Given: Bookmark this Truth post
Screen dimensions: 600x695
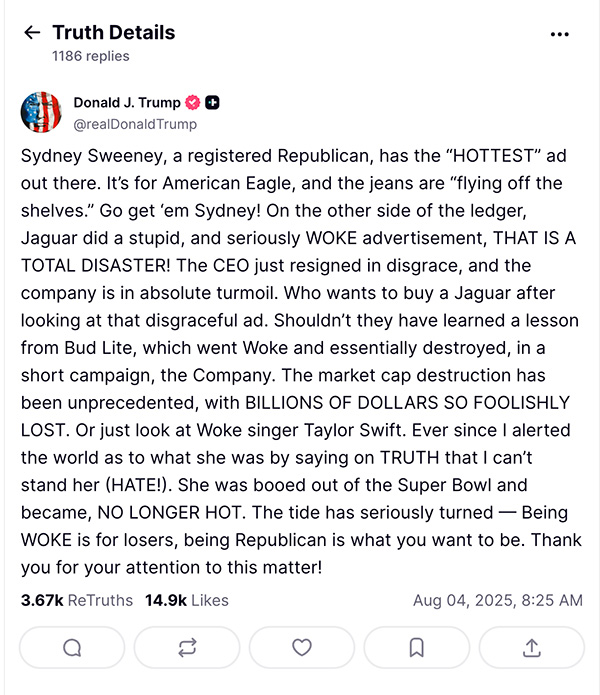Looking at the screenshot, I should coord(417,647).
